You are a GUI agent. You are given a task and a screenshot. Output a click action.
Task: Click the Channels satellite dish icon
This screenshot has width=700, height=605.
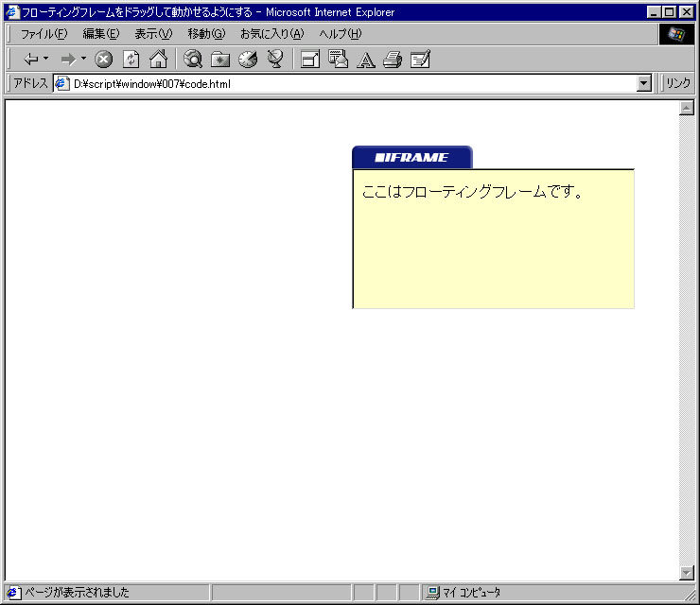pyautogui.click(x=275, y=59)
